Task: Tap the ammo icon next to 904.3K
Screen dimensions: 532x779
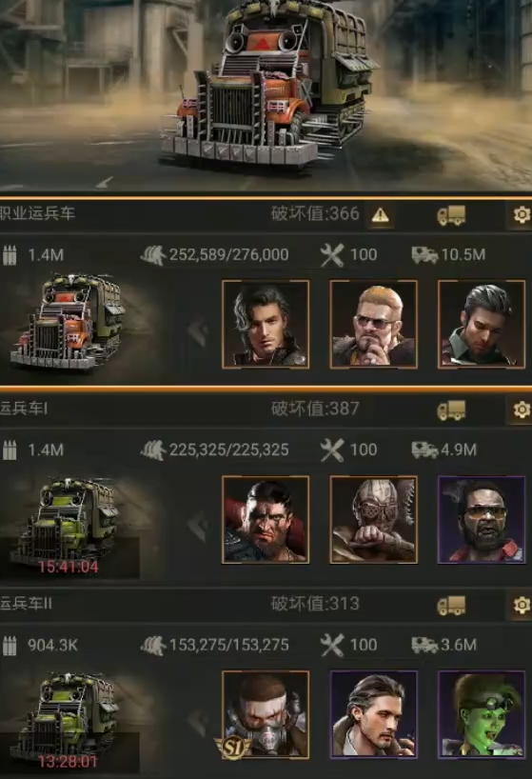Action: click(10, 646)
